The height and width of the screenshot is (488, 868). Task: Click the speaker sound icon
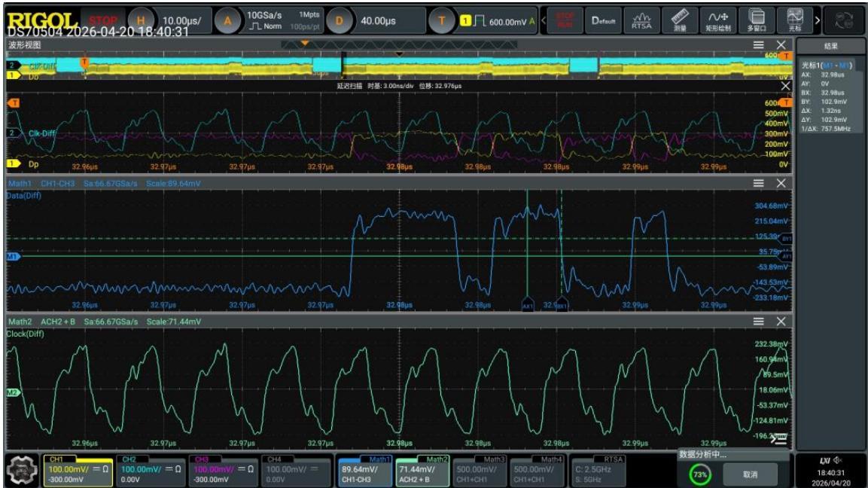(x=838, y=459)
